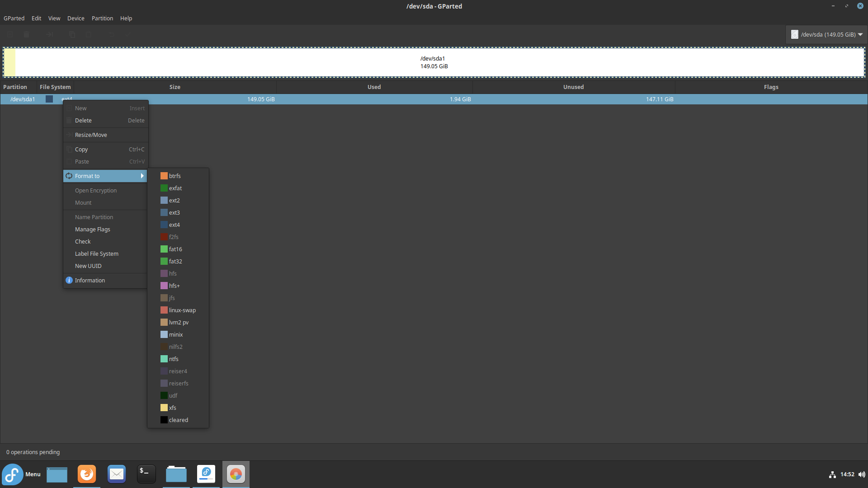868x488 pixels.
Task: Open partition Information from context menu
Action: pos(105,281)
